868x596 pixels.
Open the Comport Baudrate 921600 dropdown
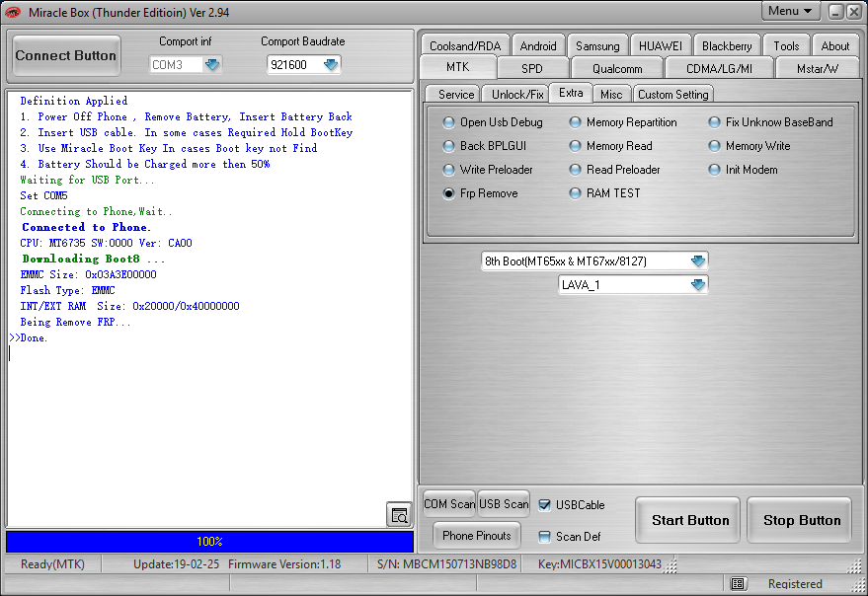(331, 65)
